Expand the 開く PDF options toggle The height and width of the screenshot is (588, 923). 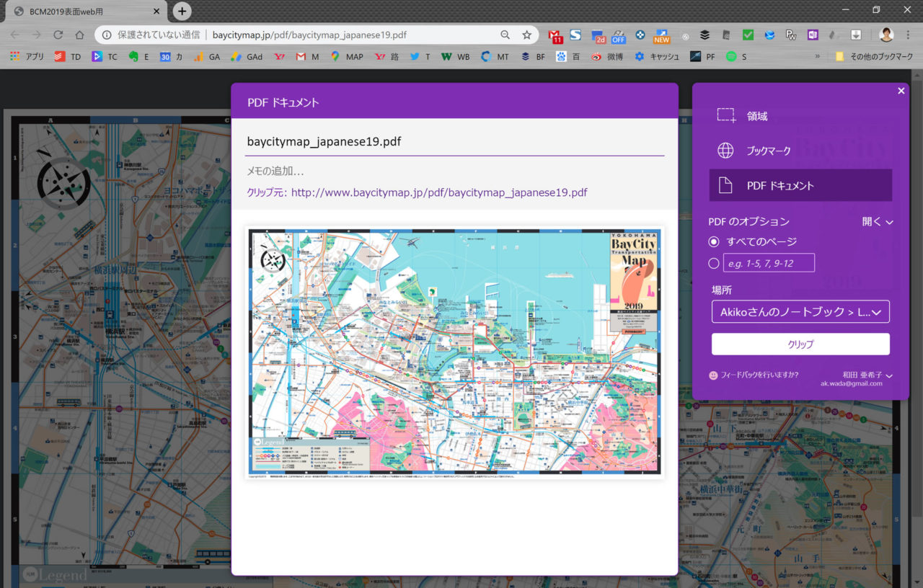(878, 222)
